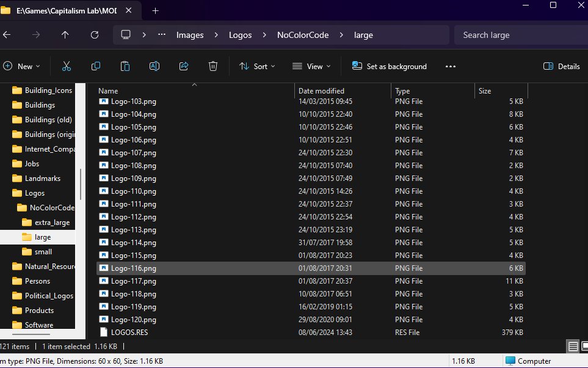Viewport: 588px width, 368px height.
Task: Click the Cut scissors icon
Action: click(67, 67)
